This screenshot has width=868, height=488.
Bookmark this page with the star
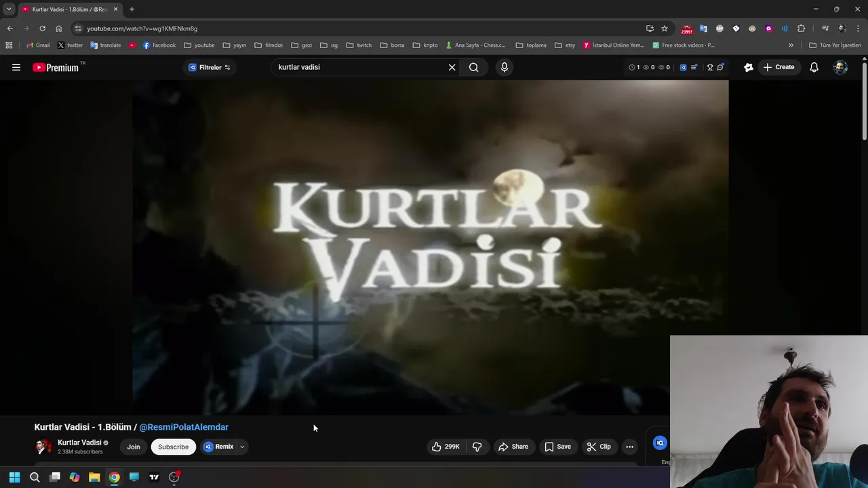(x=665, y=28)
